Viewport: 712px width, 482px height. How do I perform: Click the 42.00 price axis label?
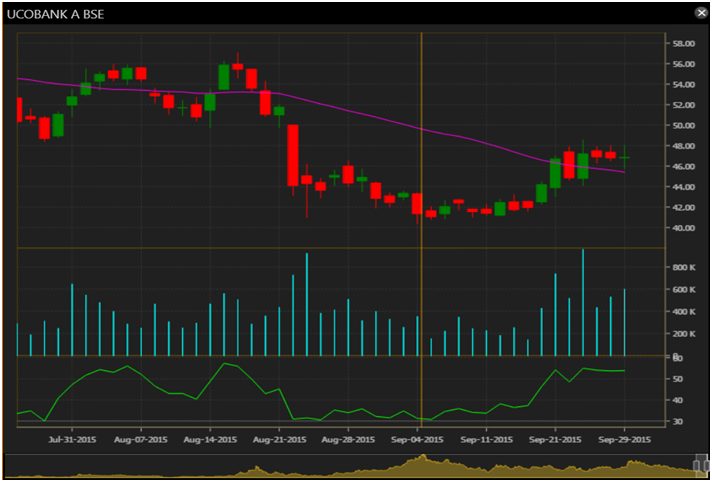click(684, 207)
